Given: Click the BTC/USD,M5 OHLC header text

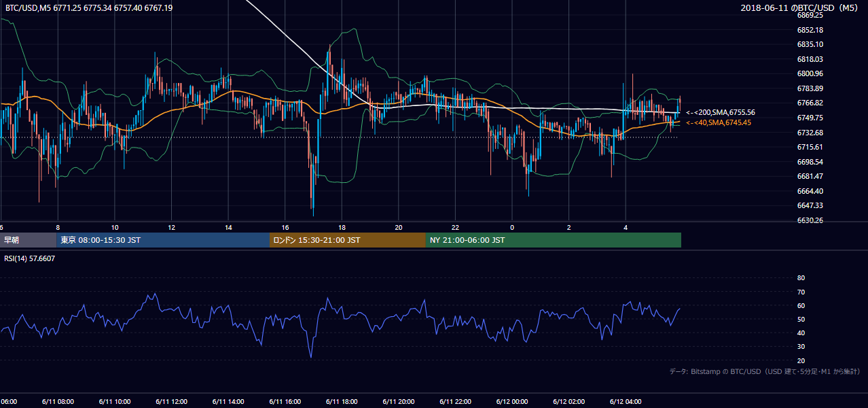Looking at the screenshot, I should pyautogui.click(x=89, y=8).
